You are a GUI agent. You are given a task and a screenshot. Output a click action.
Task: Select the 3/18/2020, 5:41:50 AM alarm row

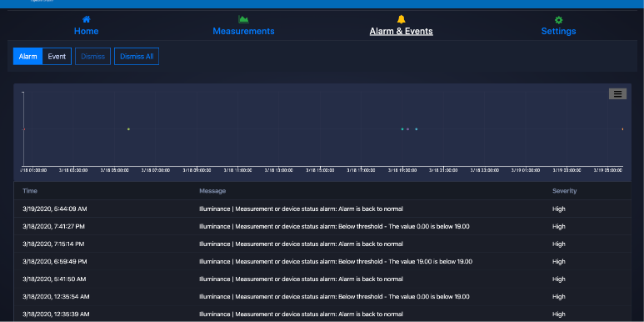322,279
